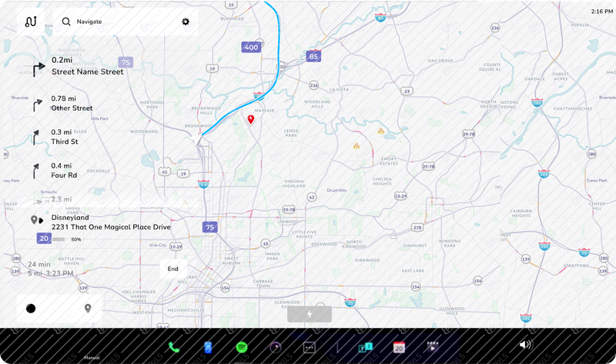Click the '3:23 PM' arrival time
Image resolution: width=616 pixels, height=364 pixels.
[62, 273]
